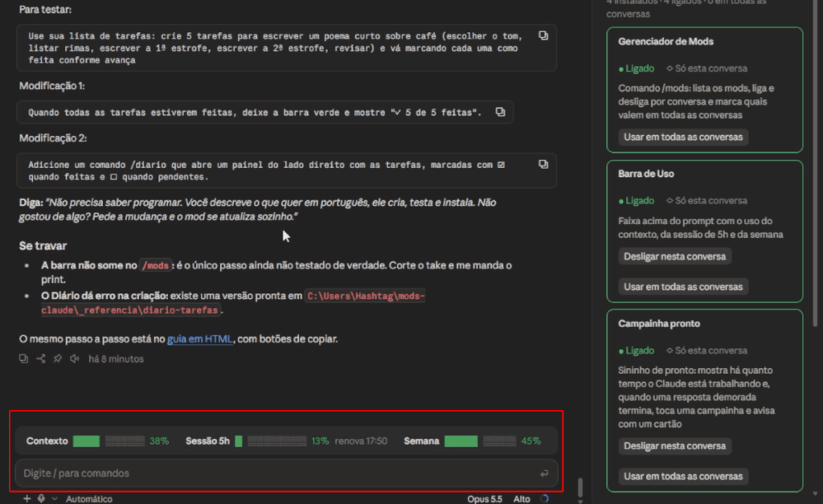823x504 pixels.
Task: Click the C:\Users\Hashtag\mods-claude reference path
Action: tap(233, 303)
